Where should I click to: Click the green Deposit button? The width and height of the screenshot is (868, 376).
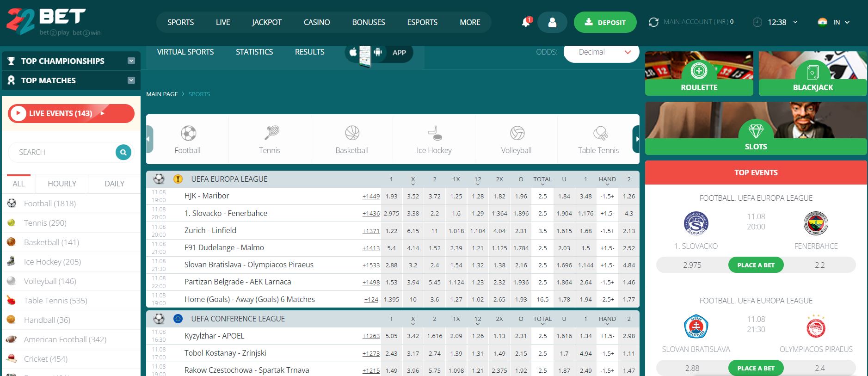(604, 22)
